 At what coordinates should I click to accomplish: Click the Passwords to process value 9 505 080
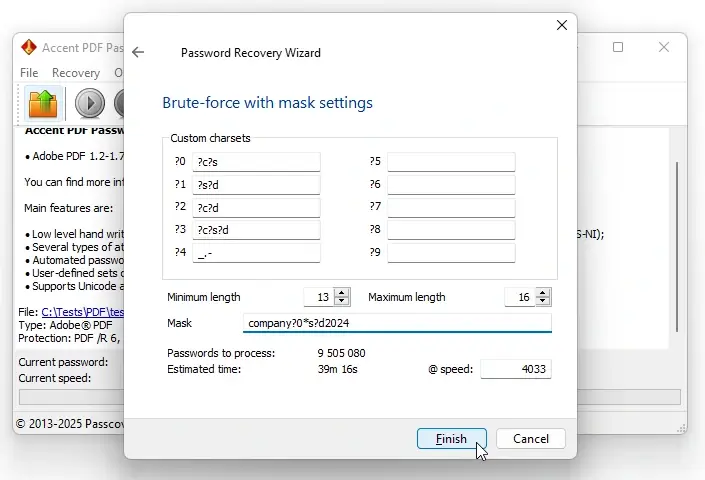click(x=341, y=353)
